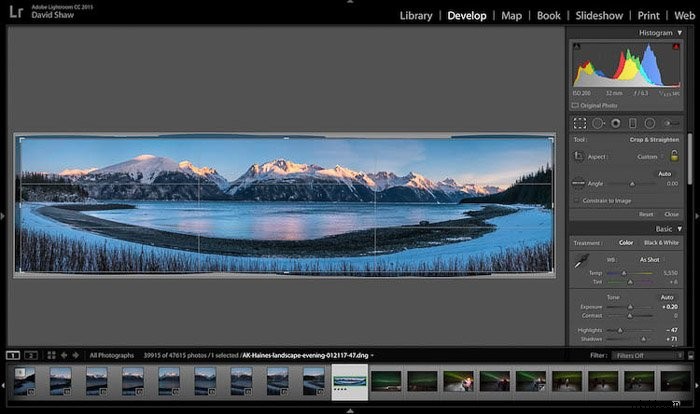The image size is (700, 414).
Task: Click Auto above the Angle slider
Action: click(665, 174)
